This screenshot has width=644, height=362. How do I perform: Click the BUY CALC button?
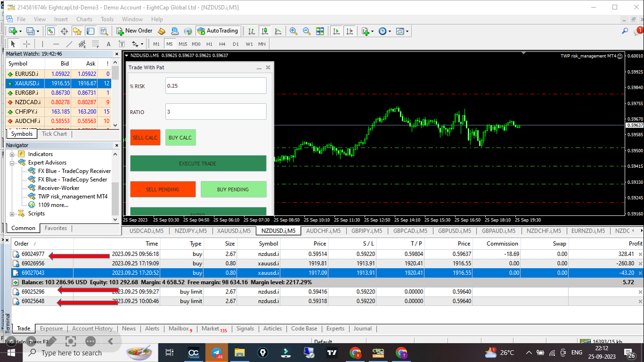point(180,138)
